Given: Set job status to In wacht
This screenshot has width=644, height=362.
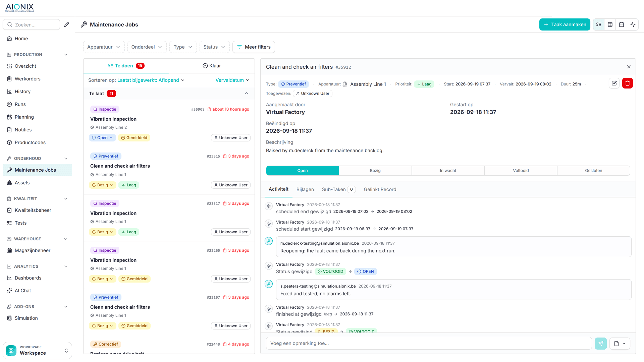Looking at the screenshot, I should 448,171.
